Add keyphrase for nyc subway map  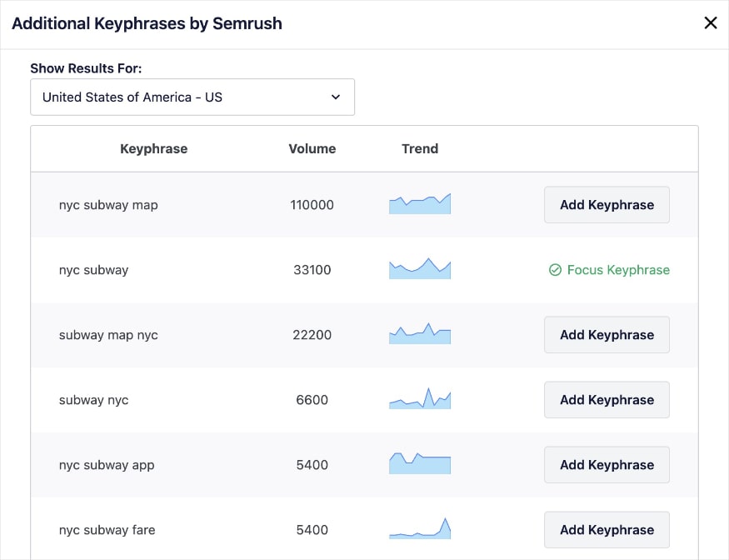(607, 205)
